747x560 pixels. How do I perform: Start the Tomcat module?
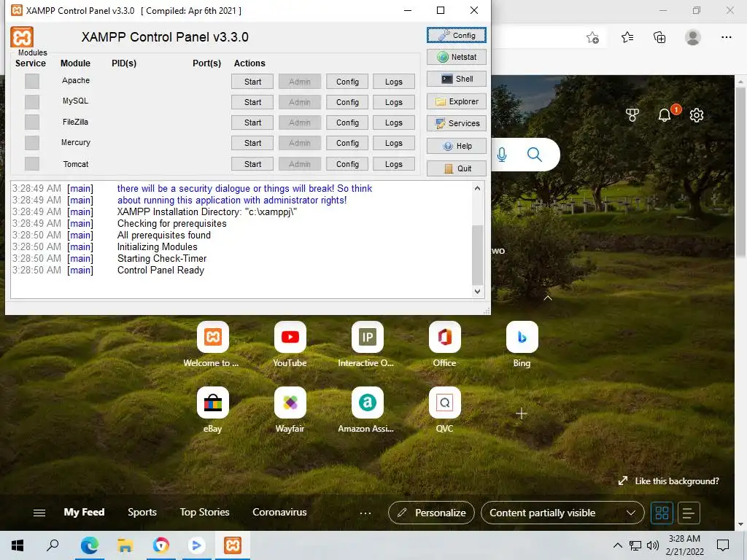pyautogui.click(x=252, y=164)
